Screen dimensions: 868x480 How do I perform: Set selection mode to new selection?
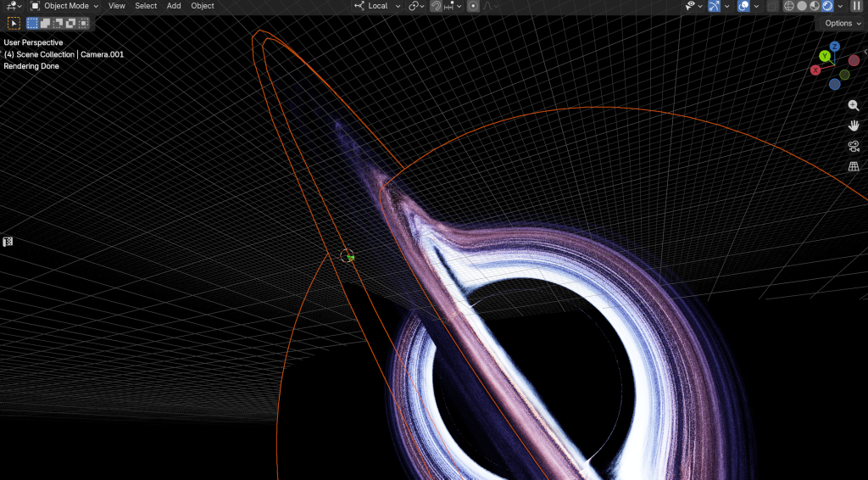[x=33, y=23]
